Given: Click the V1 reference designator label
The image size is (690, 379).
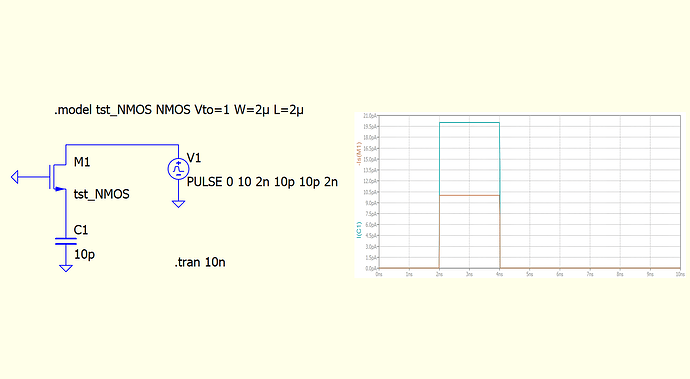Looking at the screenshot, I should pyautogui.click(x=194, y=158).
